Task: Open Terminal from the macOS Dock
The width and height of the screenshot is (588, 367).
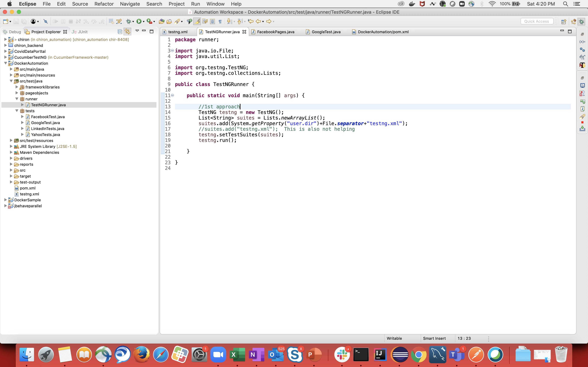Action: 361,354
